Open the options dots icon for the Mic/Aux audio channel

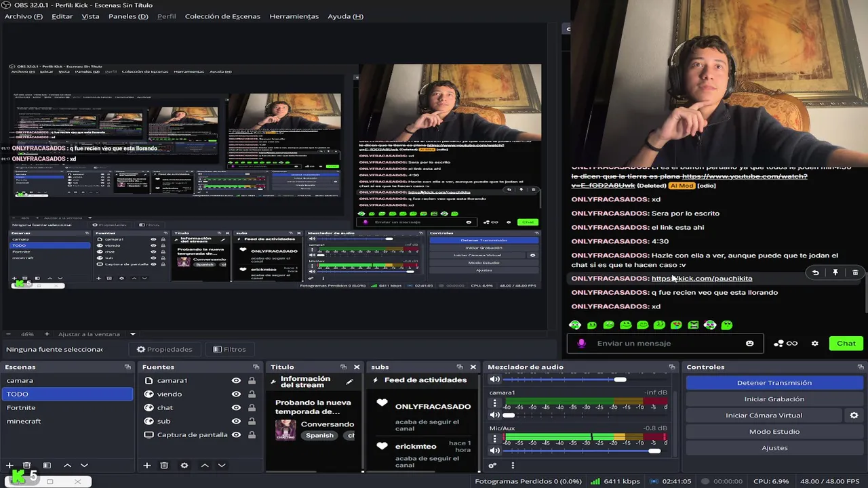[494, 439]
